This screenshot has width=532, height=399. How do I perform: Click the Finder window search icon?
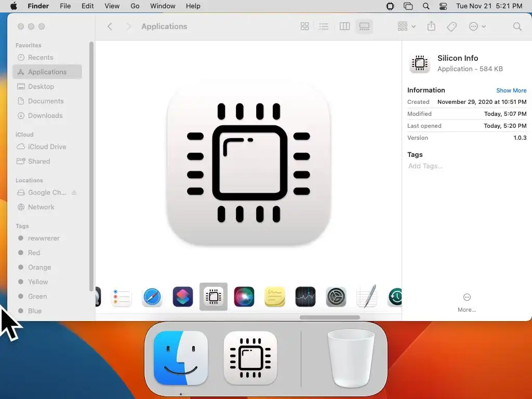tap(517, 26)
